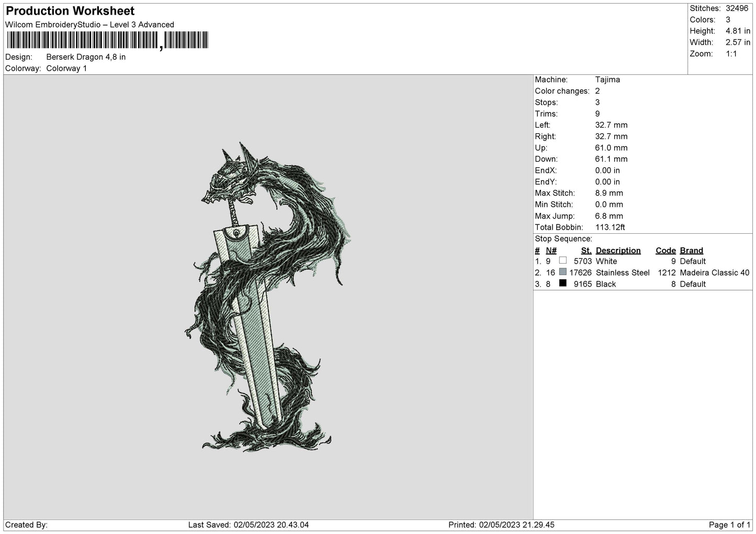Select the Stainless Steel thread color swatch
Viewport: 756px width, 534px height.
point(562,272)
